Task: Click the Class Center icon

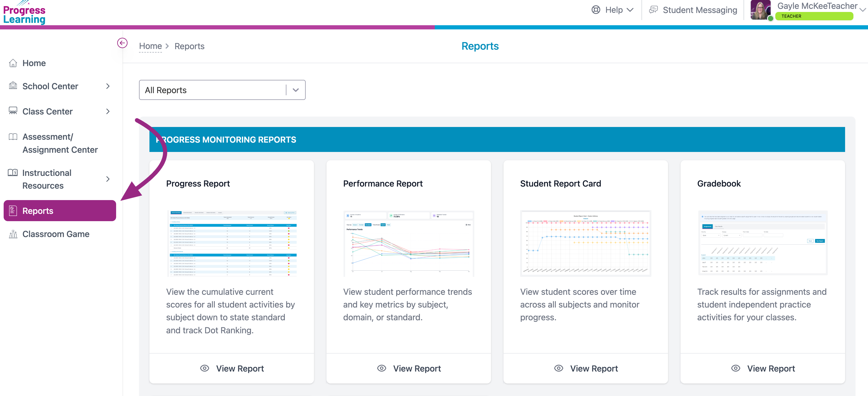Action: coord(13,111)
